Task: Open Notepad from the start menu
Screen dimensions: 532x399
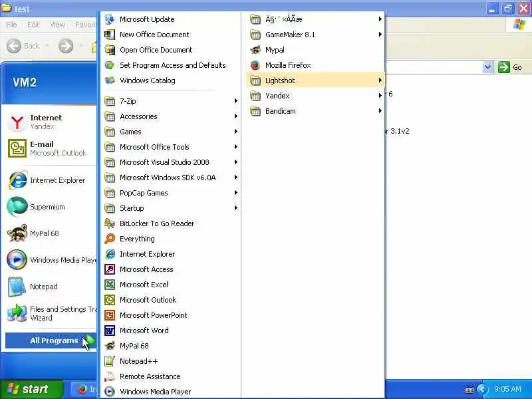Action: point(51,287)
